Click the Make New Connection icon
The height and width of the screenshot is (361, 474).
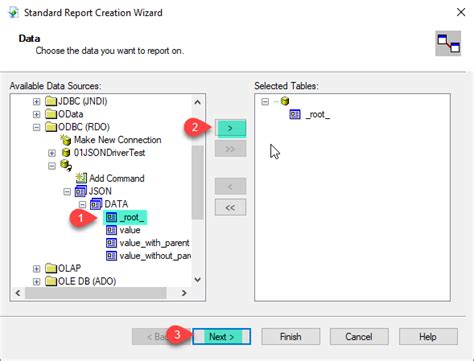pyautogui.click(x=66, y=140)
